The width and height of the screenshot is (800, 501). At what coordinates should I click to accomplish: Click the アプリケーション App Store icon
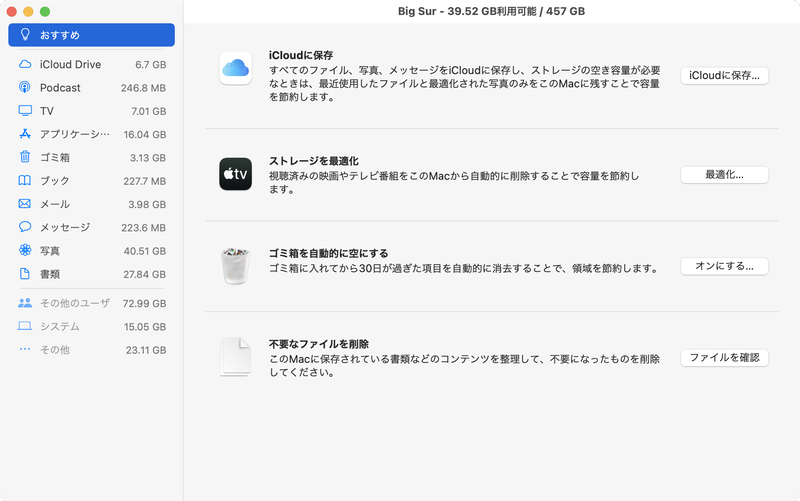[x=25, y=134]
